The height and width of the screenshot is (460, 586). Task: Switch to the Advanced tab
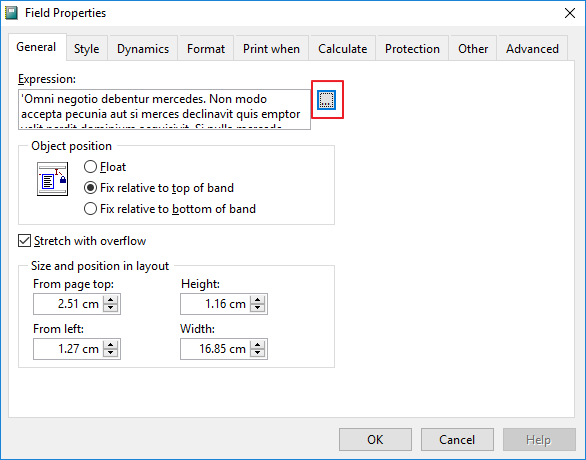[x=532, y=49]
